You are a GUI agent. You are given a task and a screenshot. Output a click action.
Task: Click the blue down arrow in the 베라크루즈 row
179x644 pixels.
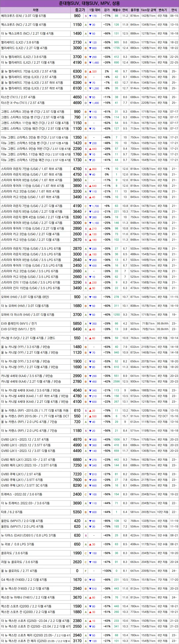[x=90, y=16]
